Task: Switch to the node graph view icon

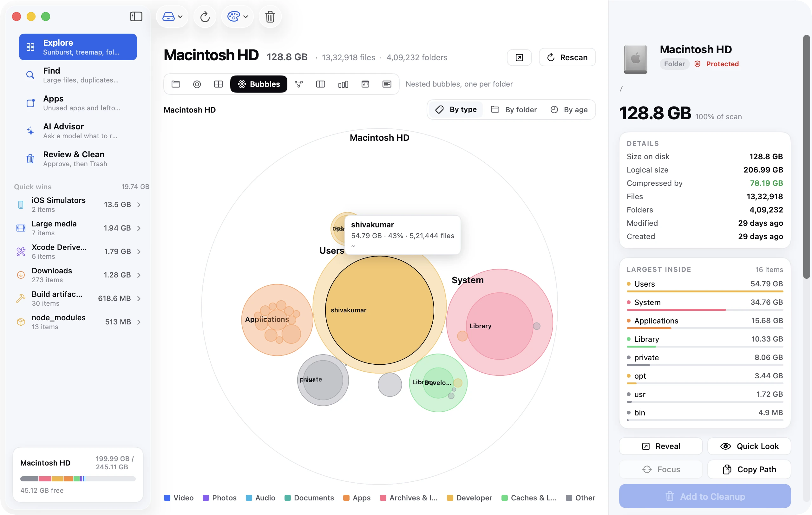Action: pos(299,84)
